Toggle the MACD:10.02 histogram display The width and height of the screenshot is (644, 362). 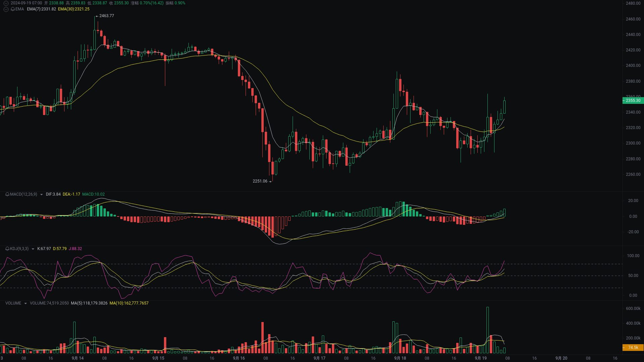click(x=93, y=194)
